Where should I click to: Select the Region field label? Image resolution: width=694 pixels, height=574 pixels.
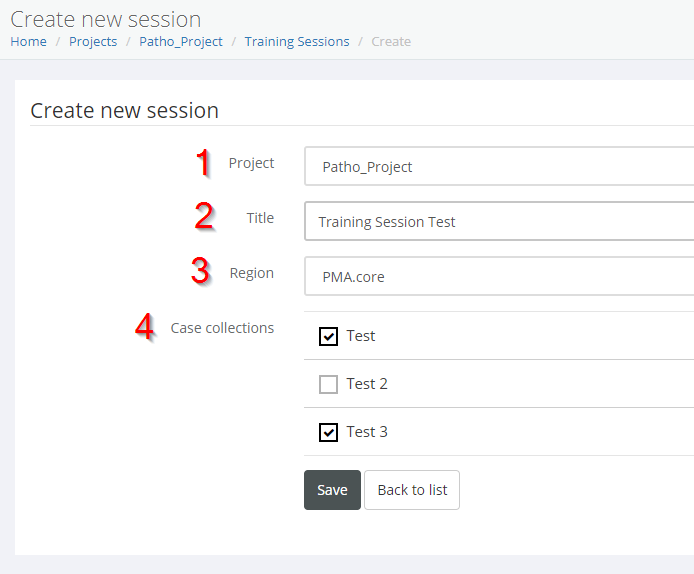[x=251, y=273]
